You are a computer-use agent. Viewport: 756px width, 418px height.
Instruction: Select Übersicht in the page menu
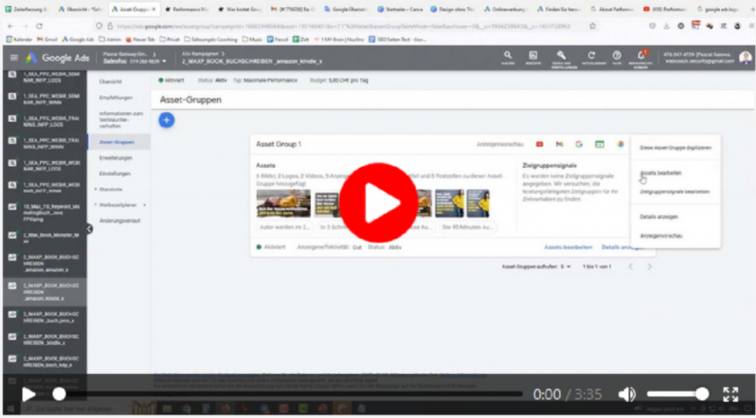click(110, 82)
